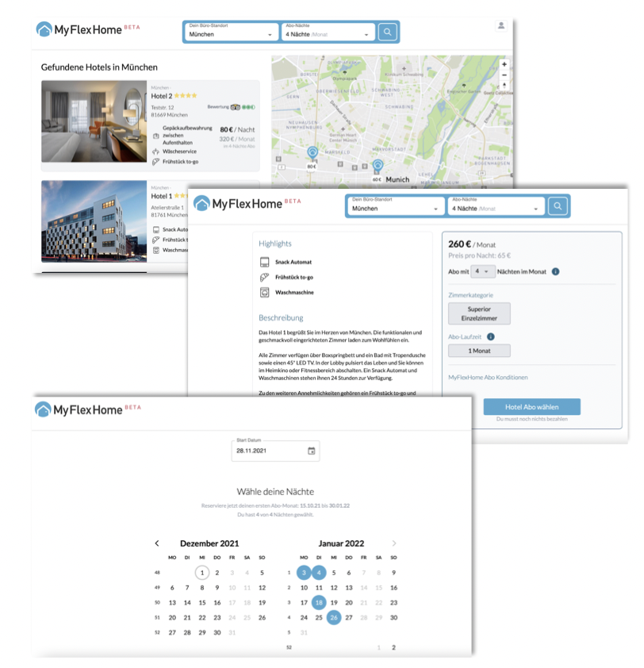This screenshot has height=668, width=644.
Task: Click the Tripadvisor rating icon on Hotel 2
Action: 235,107
